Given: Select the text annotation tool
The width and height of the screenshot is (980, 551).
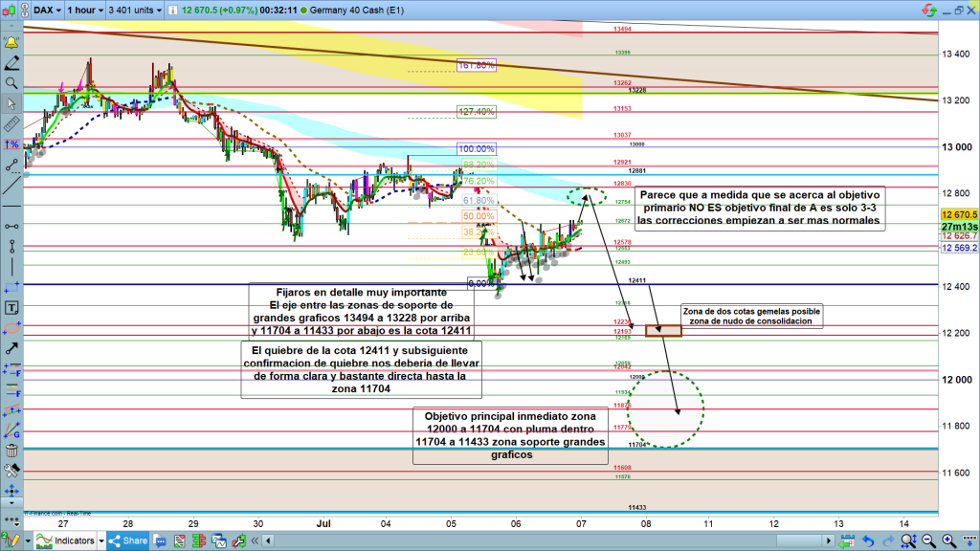Looking at the screenshot, I should pos(12,308).
